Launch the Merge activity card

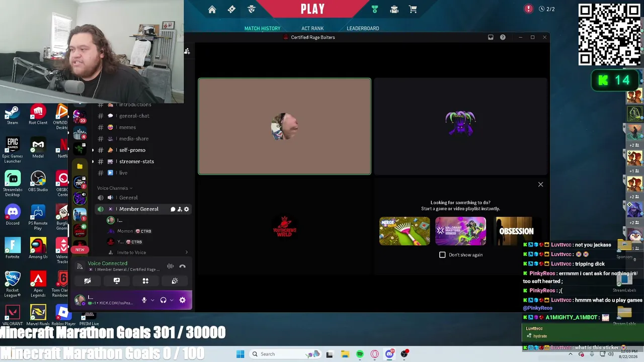[405, 231]
